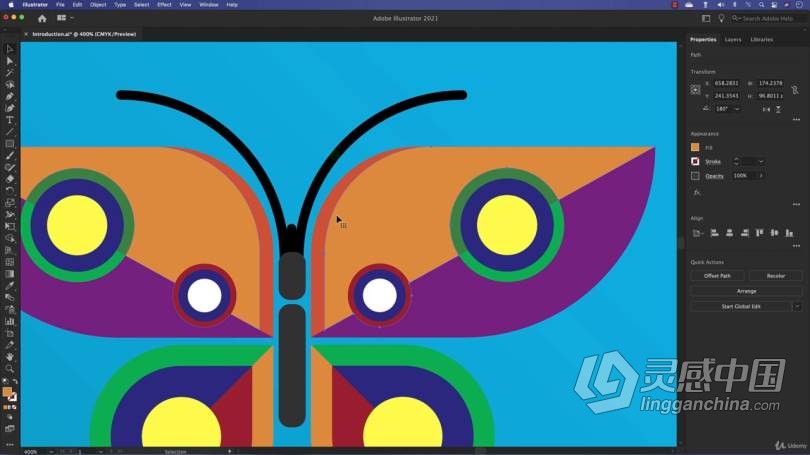
Task: Select the Rectangle tool
Action: [10, 144]
